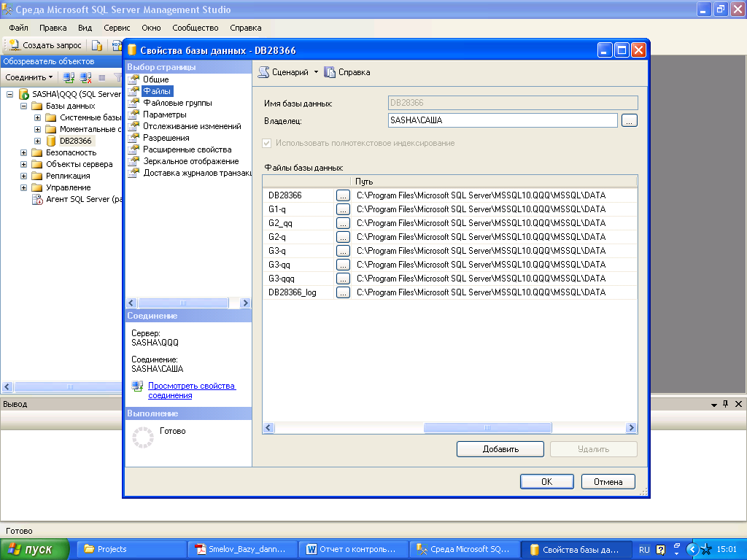Image resolution: width=747 pixels, height=560 pixels.
Task: Open the Вывод panel options dropdown arrow
Action: [713, 404]
